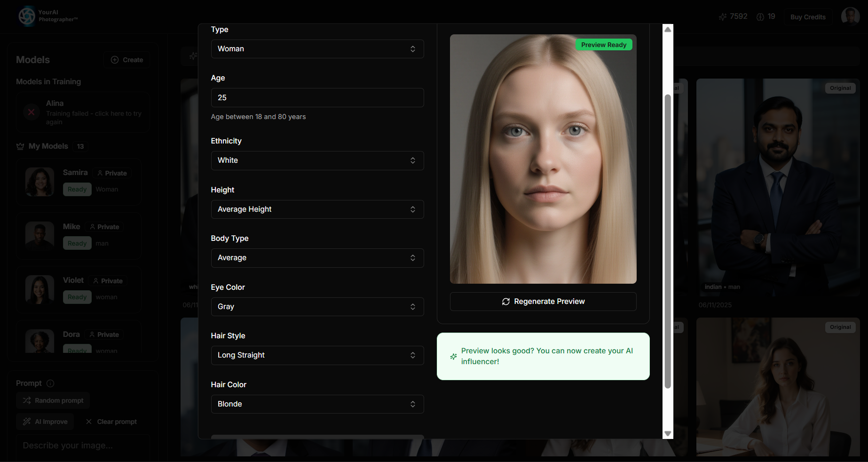The width and height of the screenshot is (868, 462).
Task: Click the refresh icon on Regenerate Preview
Action: [506, 302]
